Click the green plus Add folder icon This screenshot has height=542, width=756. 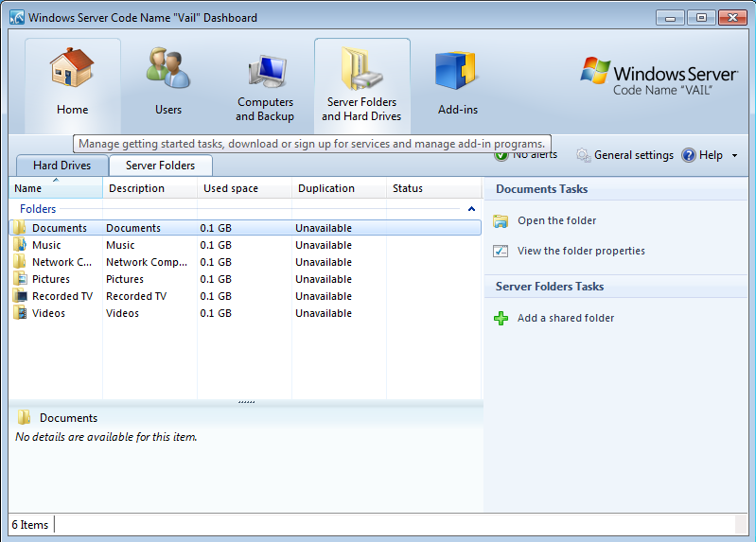pyautogui.click(x=501, y=318)
